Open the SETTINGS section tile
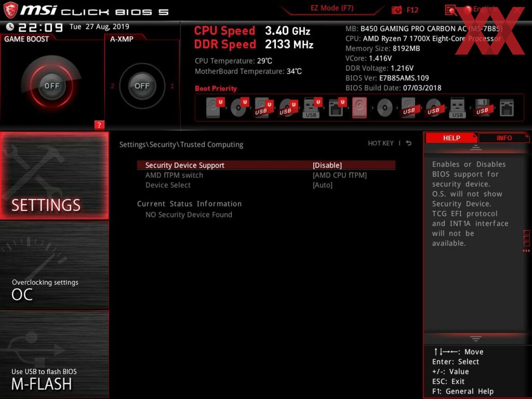532x399 pixels. coord(54,176)
